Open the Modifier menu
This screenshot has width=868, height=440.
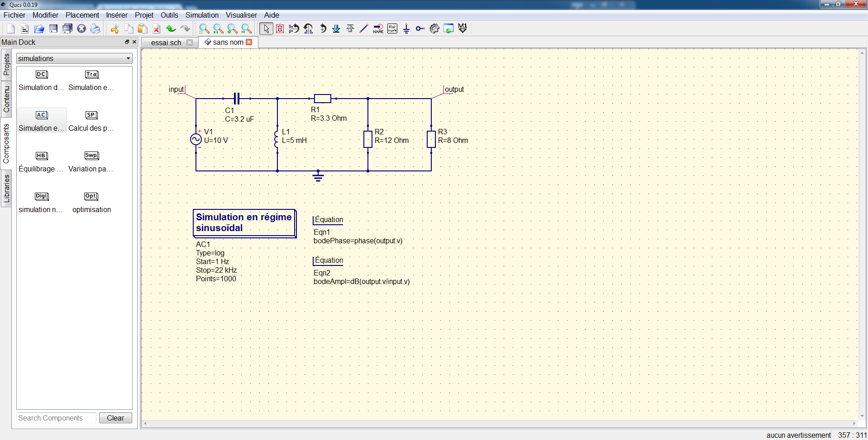point(45,15)
